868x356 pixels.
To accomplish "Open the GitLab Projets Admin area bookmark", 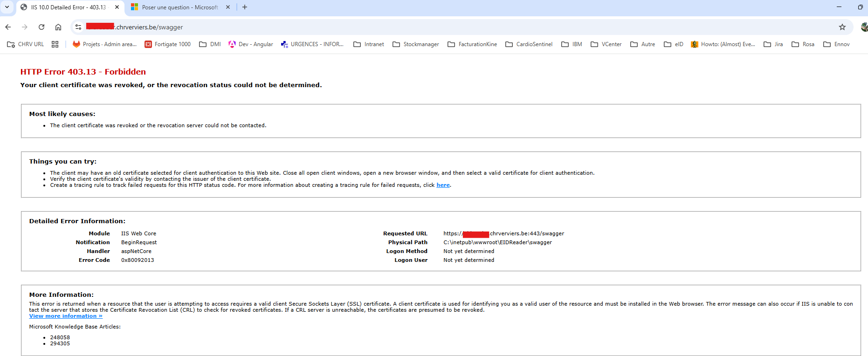I will pos(104,44).
